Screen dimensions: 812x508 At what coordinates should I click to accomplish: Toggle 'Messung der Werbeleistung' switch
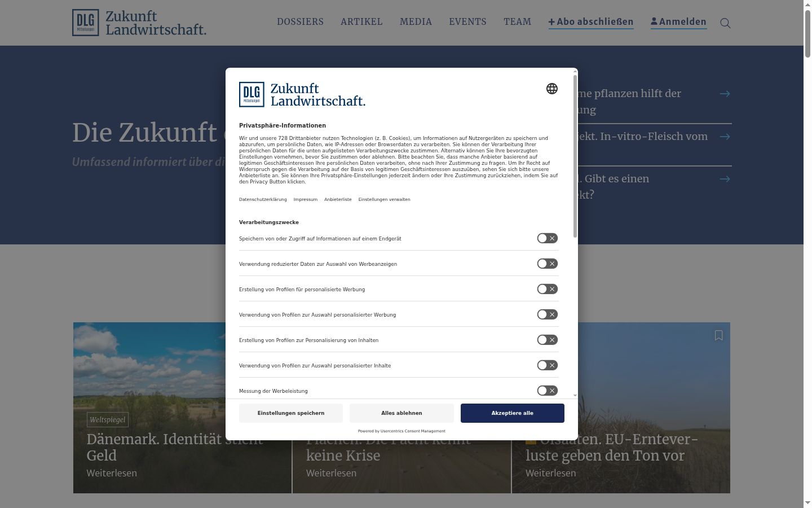[548, 391]
